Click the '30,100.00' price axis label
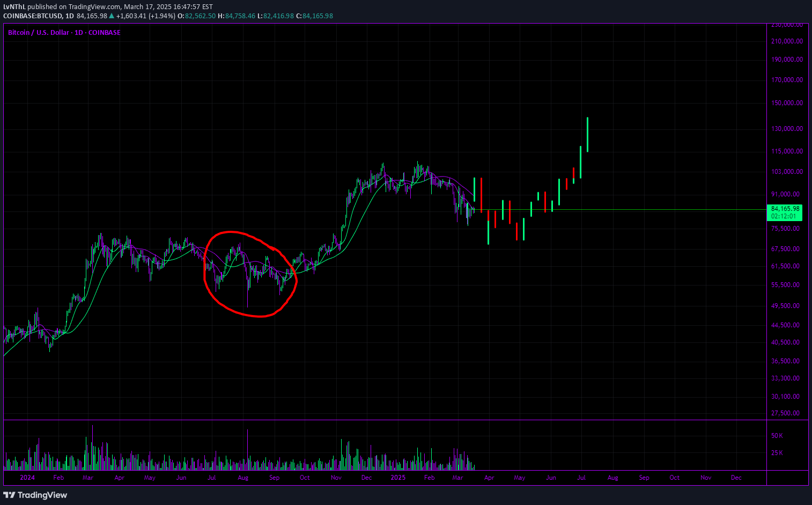 [785, 397]
